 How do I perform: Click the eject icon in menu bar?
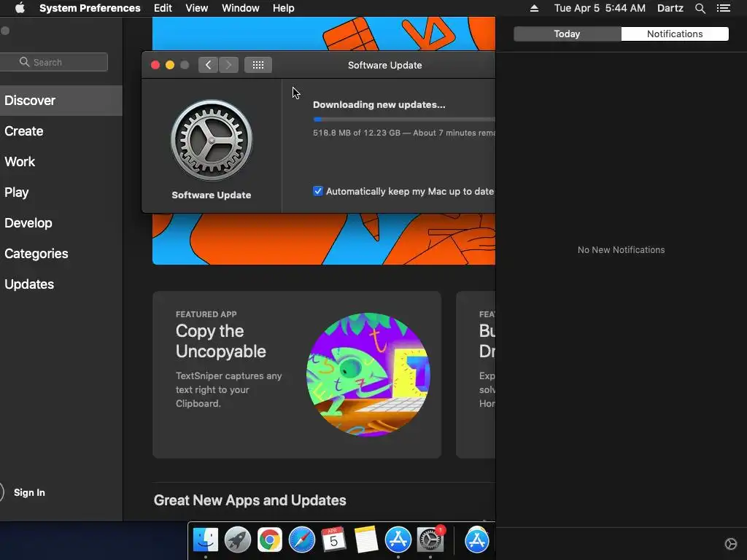pos(534,8)
